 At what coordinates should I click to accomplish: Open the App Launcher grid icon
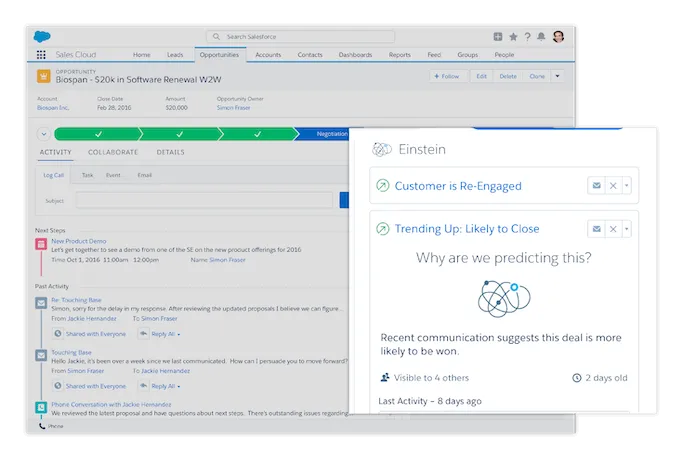tap(41, 55)
